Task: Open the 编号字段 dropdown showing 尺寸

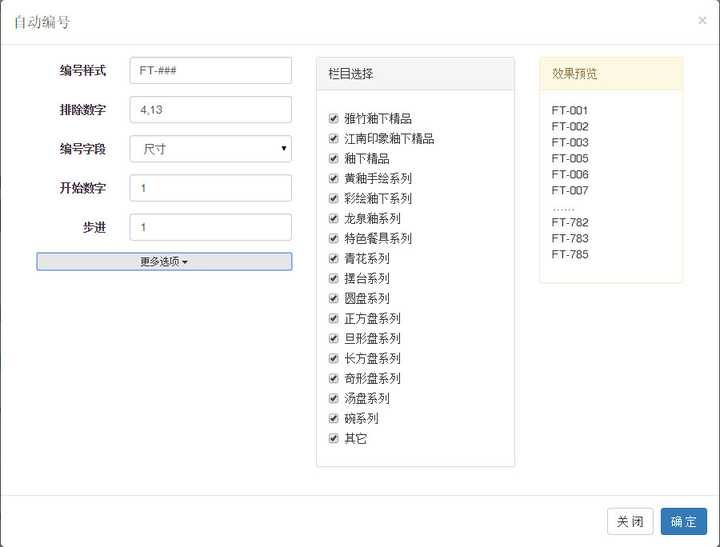Action: click(x=211, y=149)
